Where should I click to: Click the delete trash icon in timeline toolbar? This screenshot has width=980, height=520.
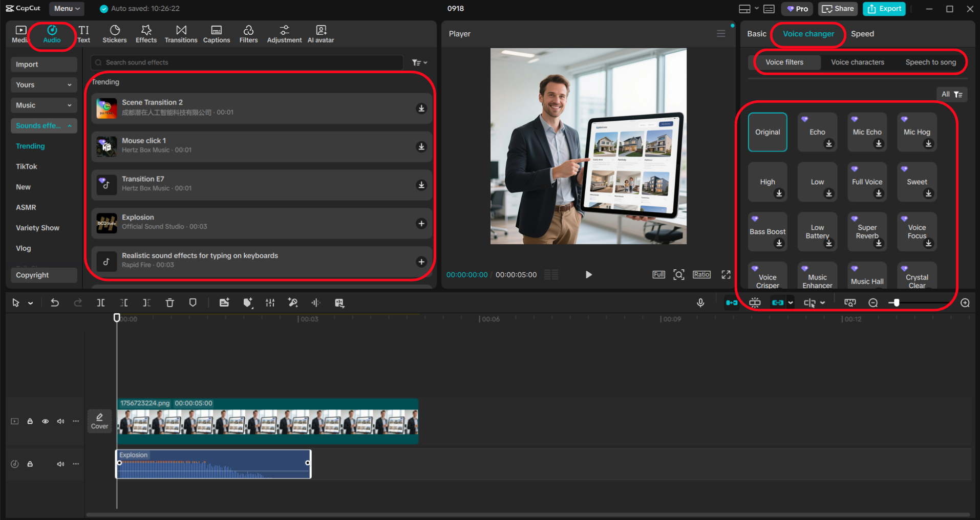(170, 303)
